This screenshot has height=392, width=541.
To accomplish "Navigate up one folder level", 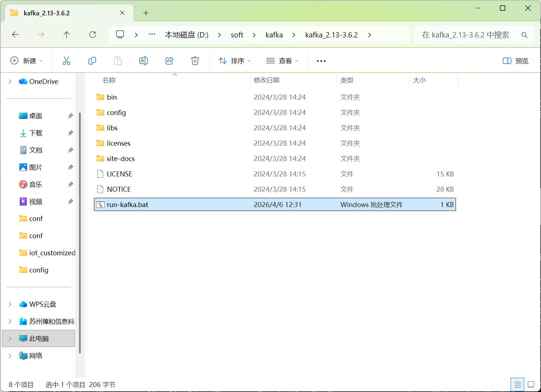I will pyautogui.click(x=66, y=35).
